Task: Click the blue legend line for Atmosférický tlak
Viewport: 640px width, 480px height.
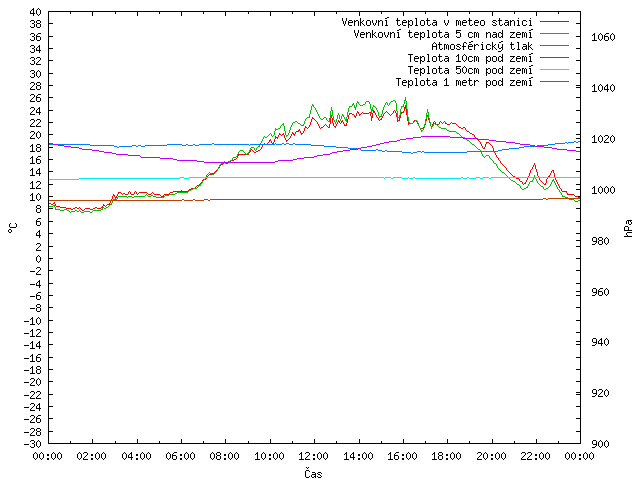Action: coord(554,46)
